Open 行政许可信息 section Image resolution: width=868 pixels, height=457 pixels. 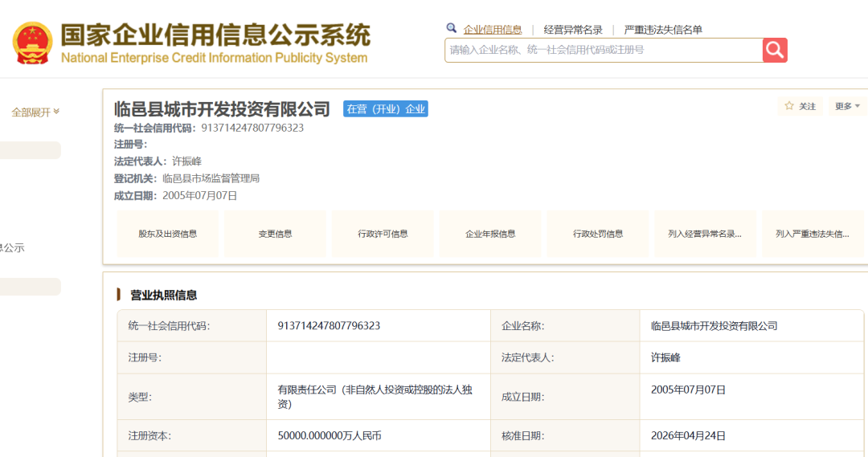click(x=383, y=234)
